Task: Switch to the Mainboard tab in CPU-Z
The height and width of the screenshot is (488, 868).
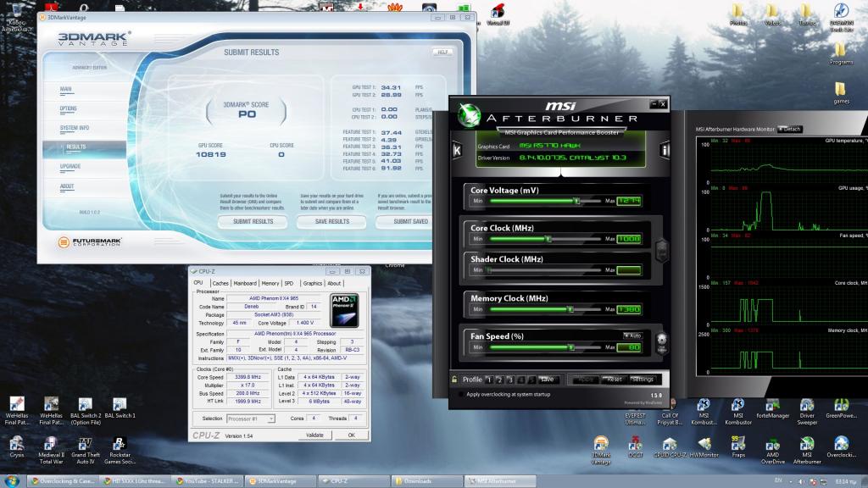Action: pos(245,283)
